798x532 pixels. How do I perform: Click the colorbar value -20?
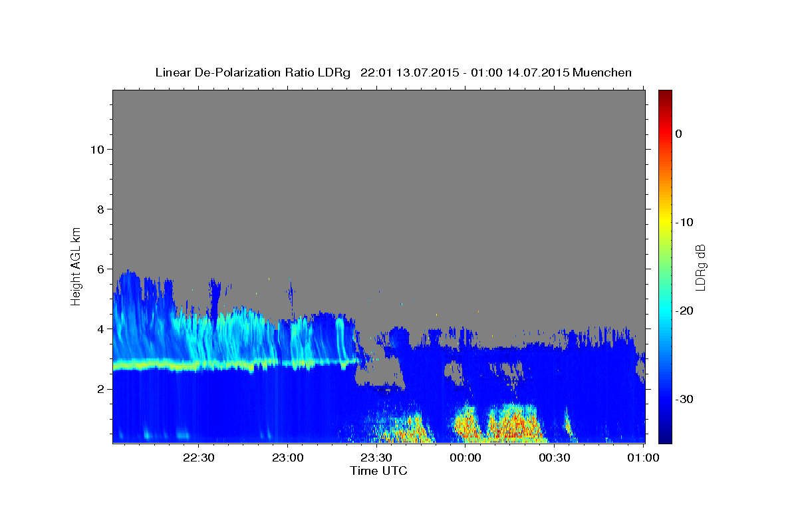click(684, 311)
